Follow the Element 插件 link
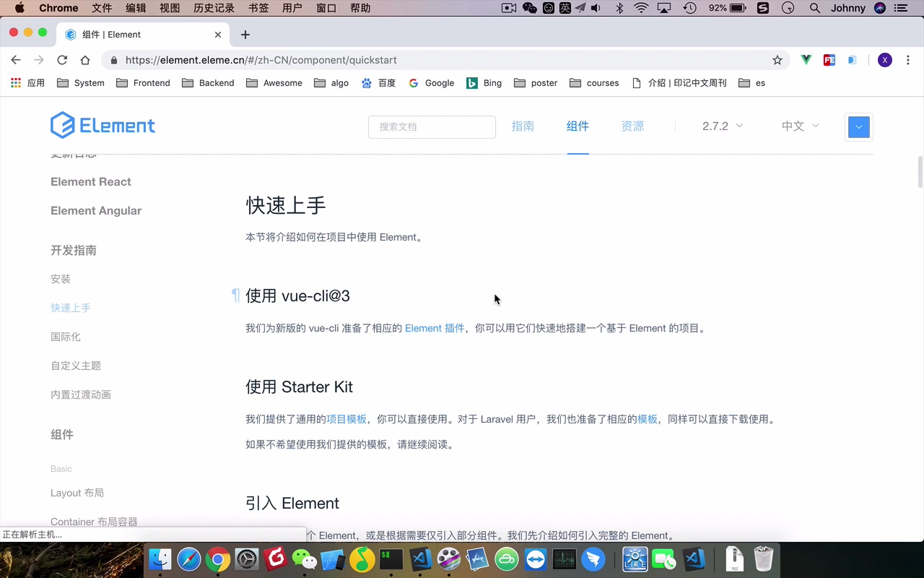Screen dimensions: 924x578 435,328
